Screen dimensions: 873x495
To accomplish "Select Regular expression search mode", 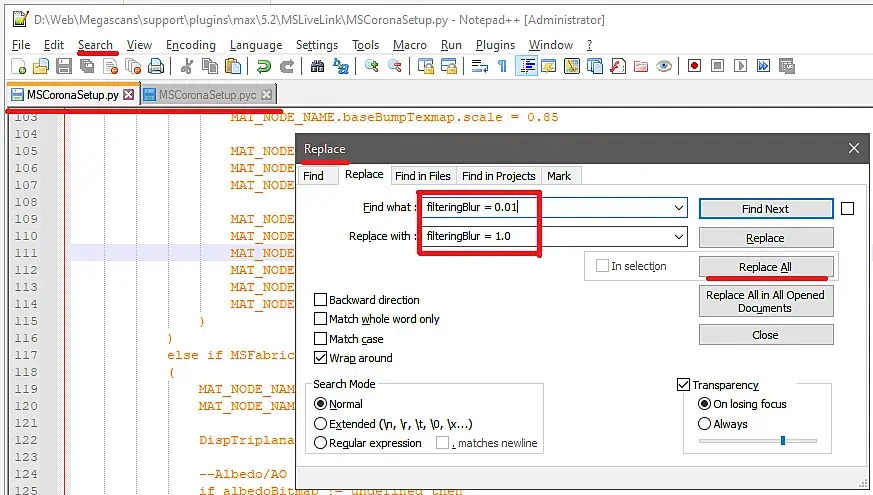I will point(320,443).
